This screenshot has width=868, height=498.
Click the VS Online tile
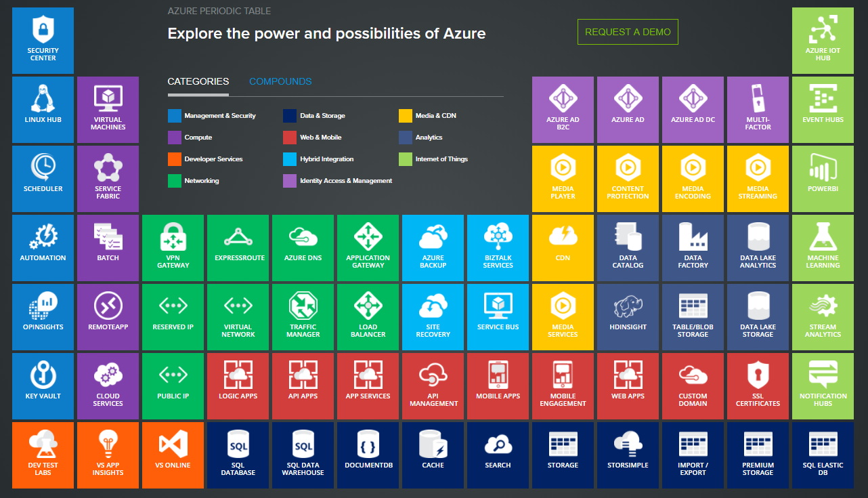click(x=173, y=455)
